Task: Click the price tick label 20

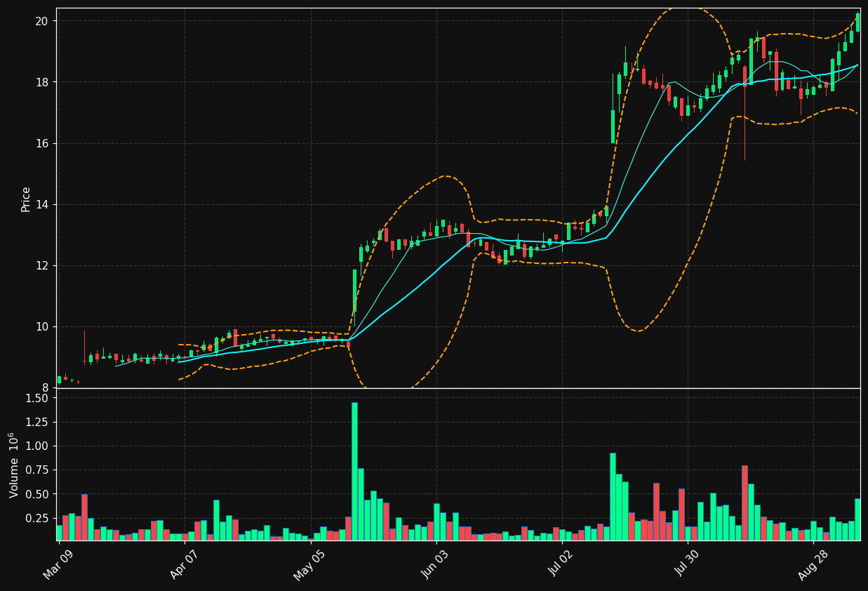Action: click(41, 21)
